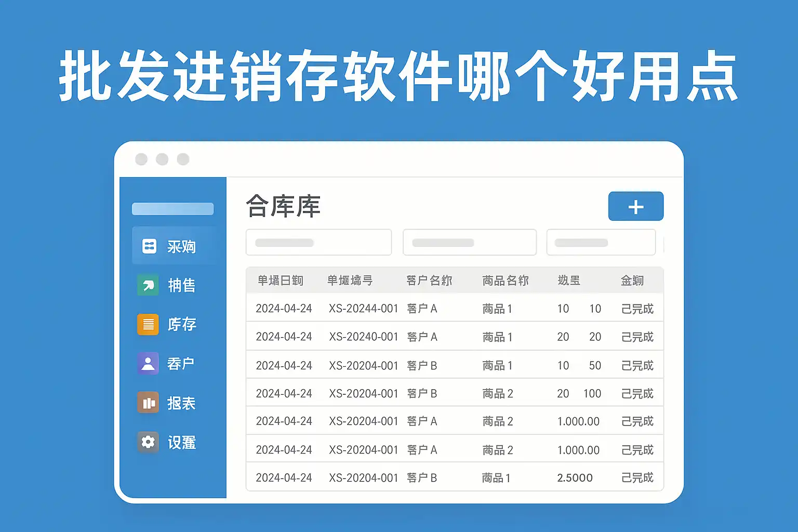This screenshot has height=532, width=798.
Task: Click the middle filter input field
Action: [x=469, y=243]
